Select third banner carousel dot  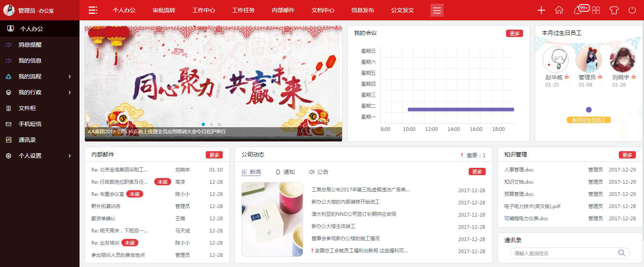coord(220,124)
